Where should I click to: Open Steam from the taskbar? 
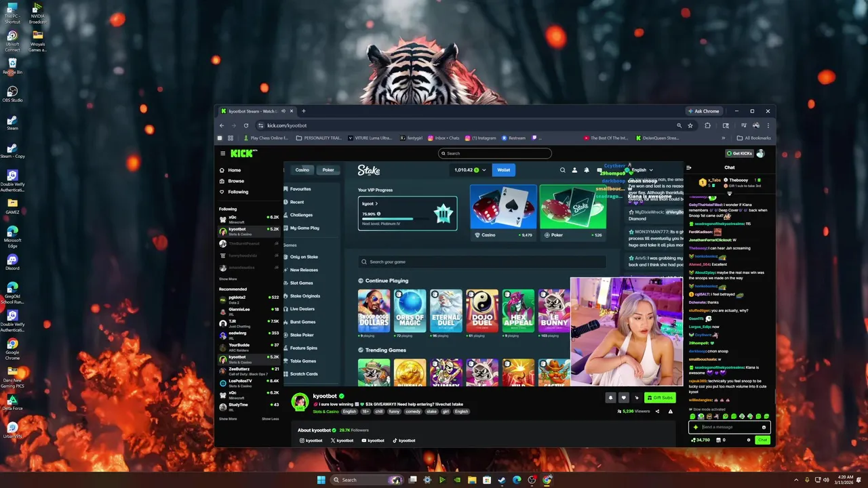502,480
